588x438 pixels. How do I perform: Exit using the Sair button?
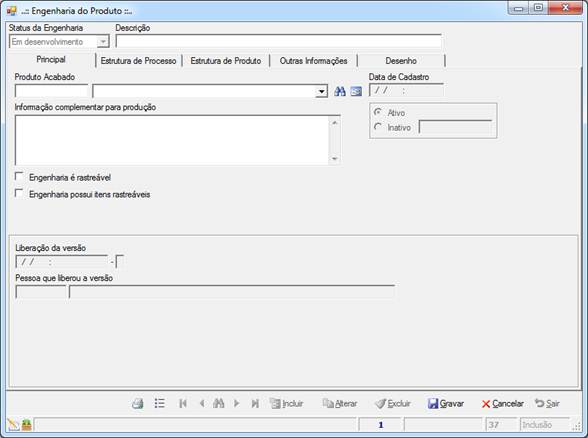coord(548,404)
